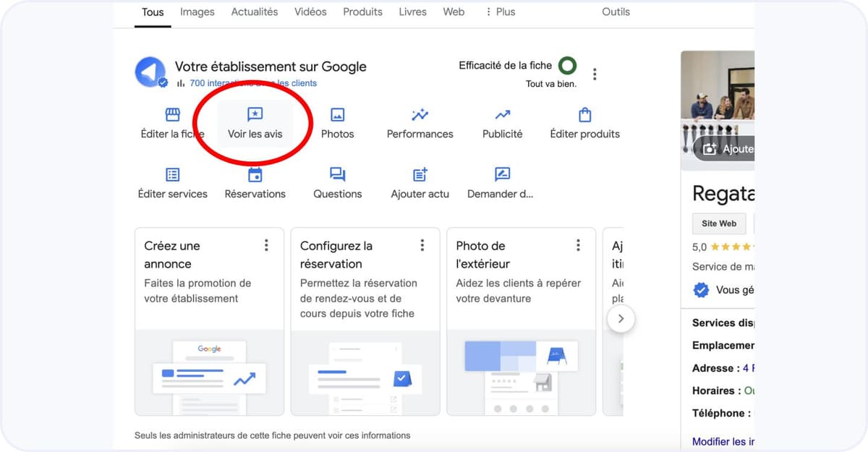Switch to the Images search tab
The height and width of the screenshot is (452, 868).
(197, 12)
